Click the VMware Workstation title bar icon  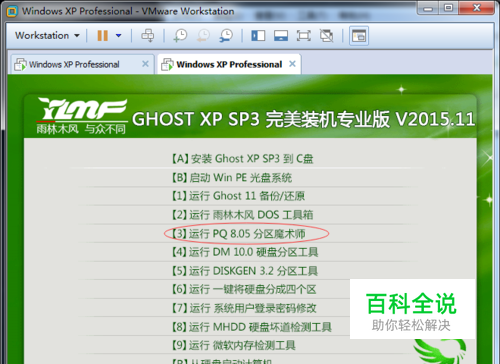point(12,11)
